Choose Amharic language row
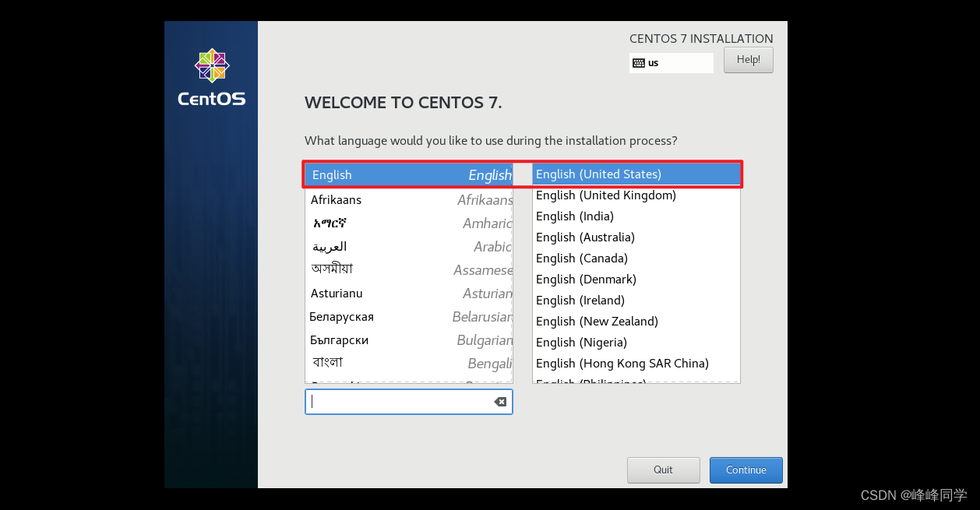The height and width of the screenshot is (510, 980). tap(408, 223)
